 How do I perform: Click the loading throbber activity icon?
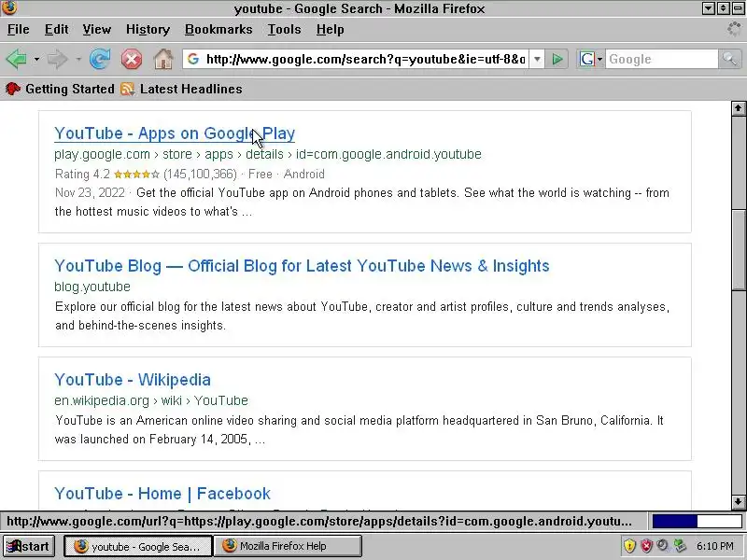pyautogui.click(x=735, y=29)
